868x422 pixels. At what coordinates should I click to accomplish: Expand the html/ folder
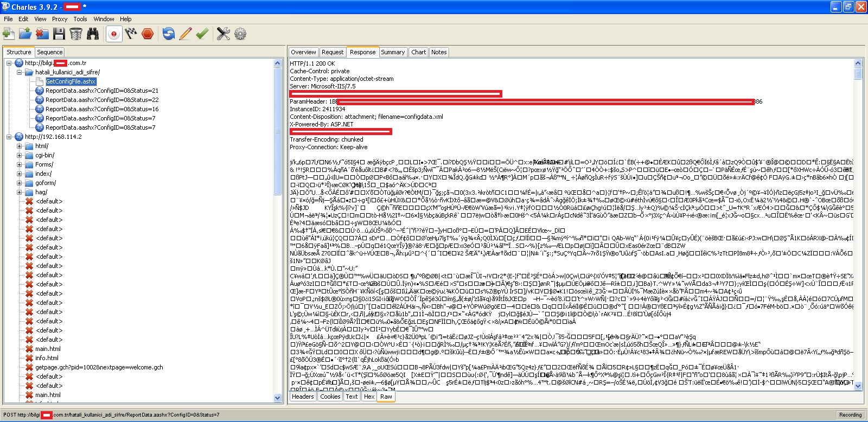19,146
